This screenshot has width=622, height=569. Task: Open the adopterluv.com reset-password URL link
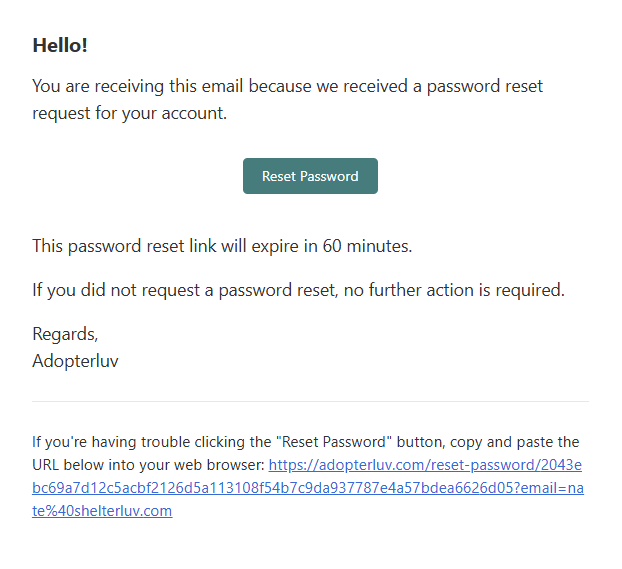pos(425,465)
